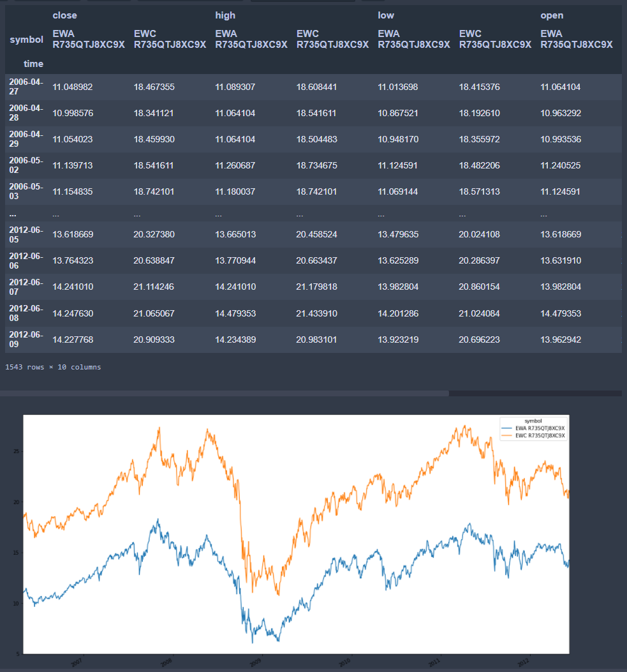Click the orange EWC legend line marker
The height and width of the screenshot is (672, 627).
click(x=507, y=435)
